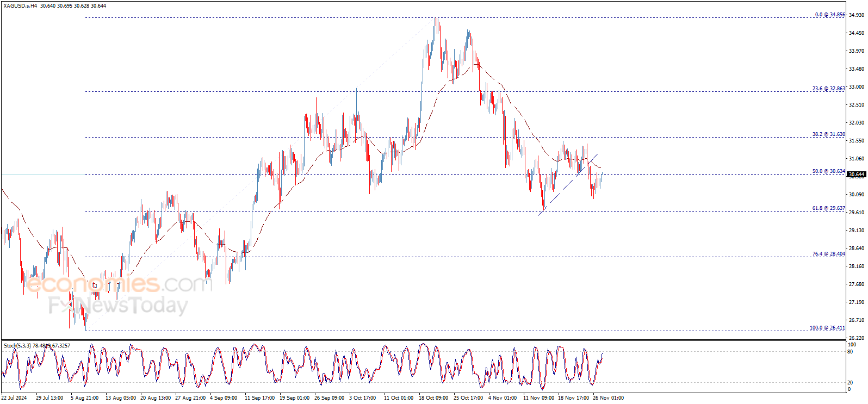Click the 18 Oct 09:00 date label

point(433,398)
